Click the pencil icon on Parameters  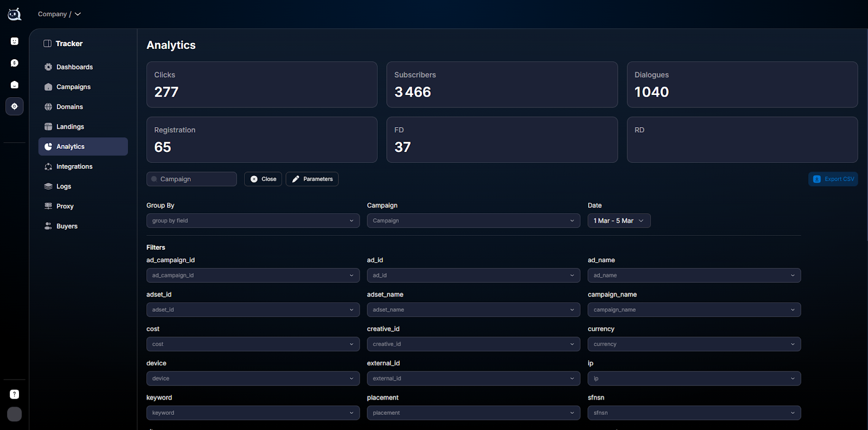click(296, 179)
